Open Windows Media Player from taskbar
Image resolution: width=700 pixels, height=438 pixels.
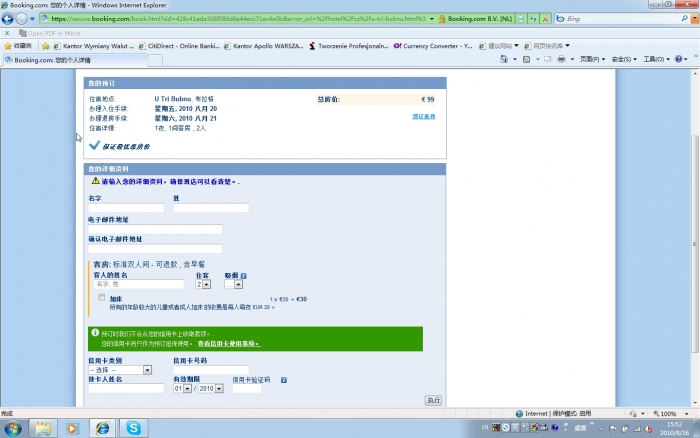tap(71, 427)
